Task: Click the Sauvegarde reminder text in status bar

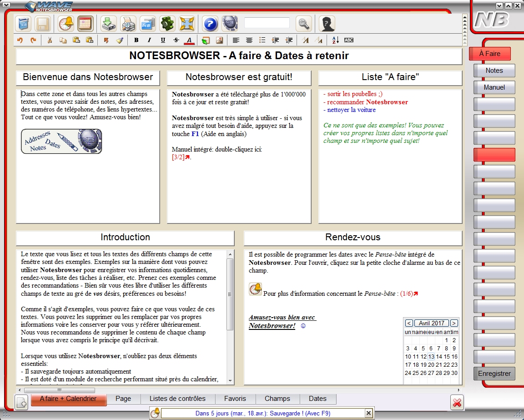Action: pos(262,413)
